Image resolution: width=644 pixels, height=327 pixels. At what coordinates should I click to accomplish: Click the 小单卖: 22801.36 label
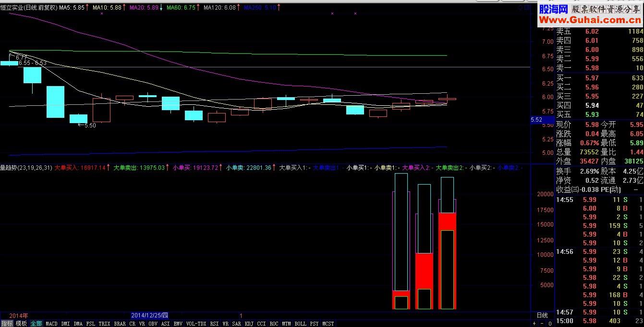pyautogui.click(x=249, y=168)
